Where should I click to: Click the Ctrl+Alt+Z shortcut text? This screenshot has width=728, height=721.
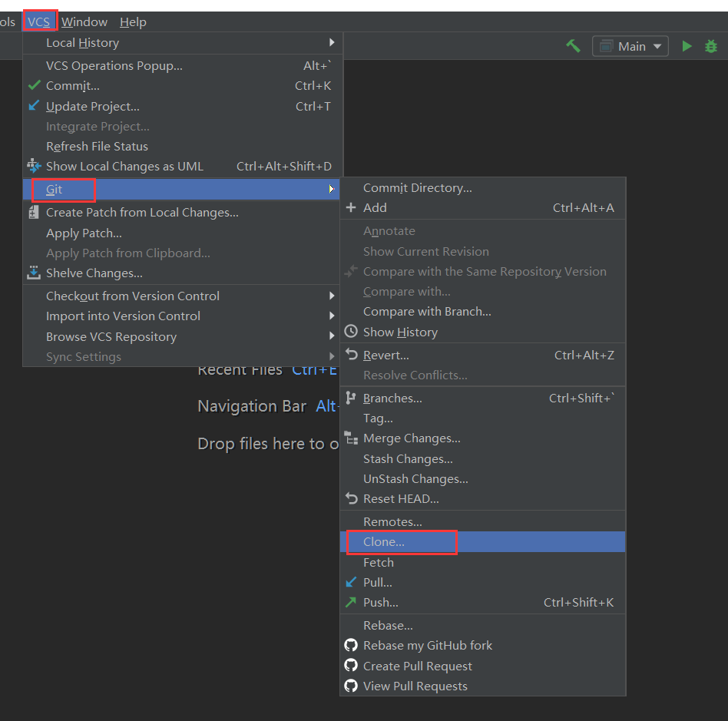click(584, 356)
